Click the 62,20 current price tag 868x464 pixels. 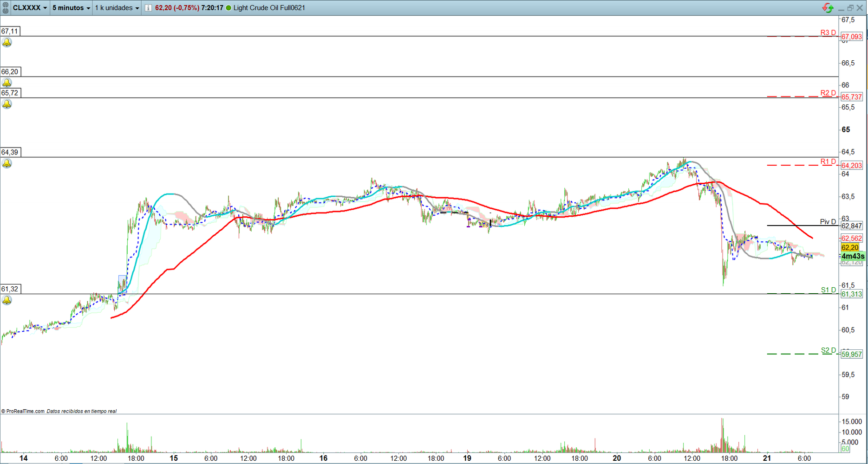coord(850,248)
